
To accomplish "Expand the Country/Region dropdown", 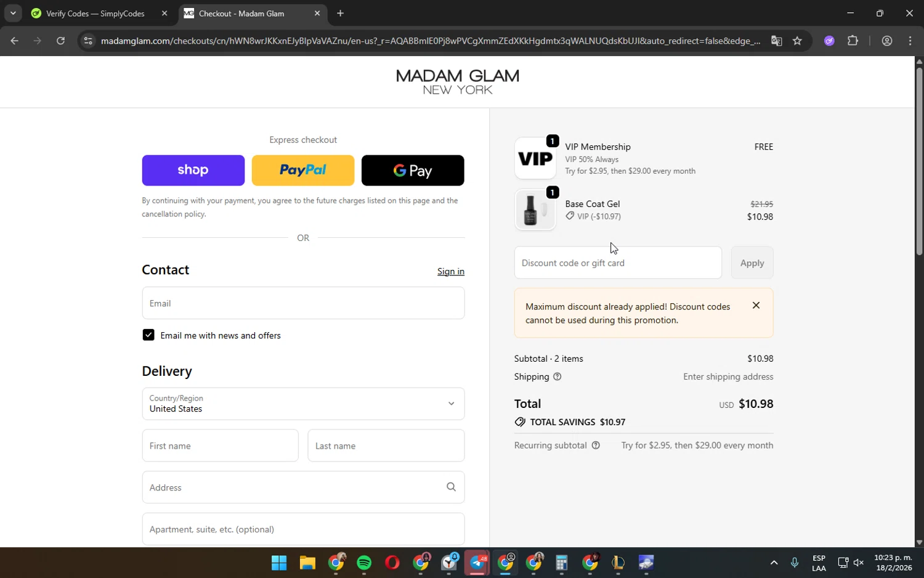I will (x=303, y=404).
